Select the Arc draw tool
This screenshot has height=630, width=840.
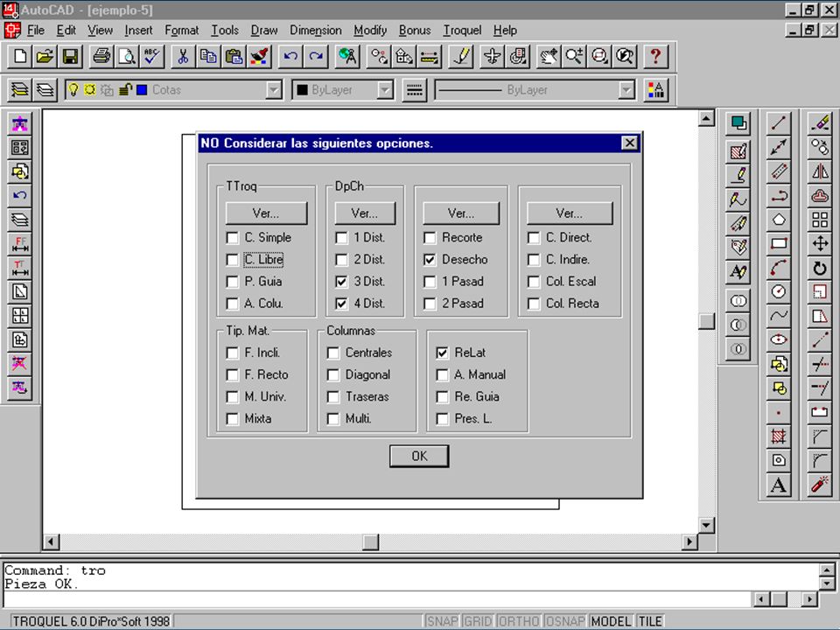coord(779,268)
